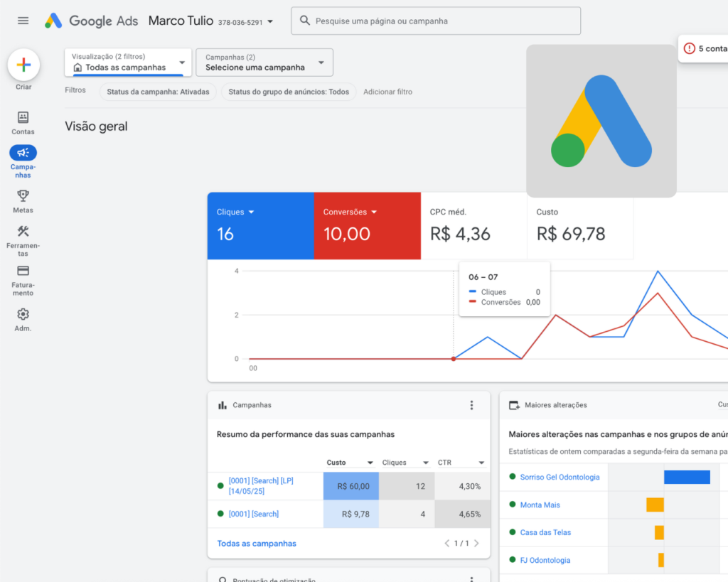The image size is (728, 582).
Task: Click the large Google Ads logo overlay
Action: (601, 121)
